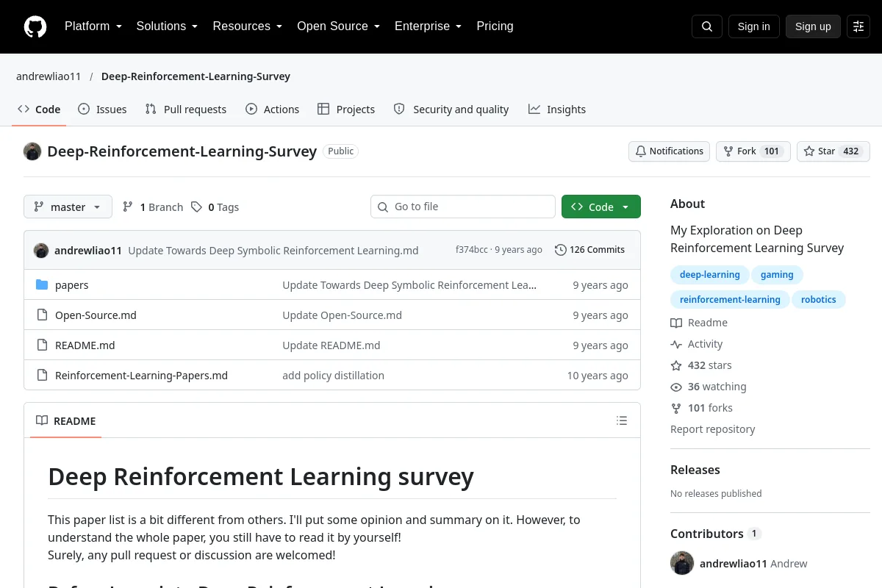Viewport: 882px width, 588px height.
Task: Select the README tab above the readme
Action: [66, 421]
